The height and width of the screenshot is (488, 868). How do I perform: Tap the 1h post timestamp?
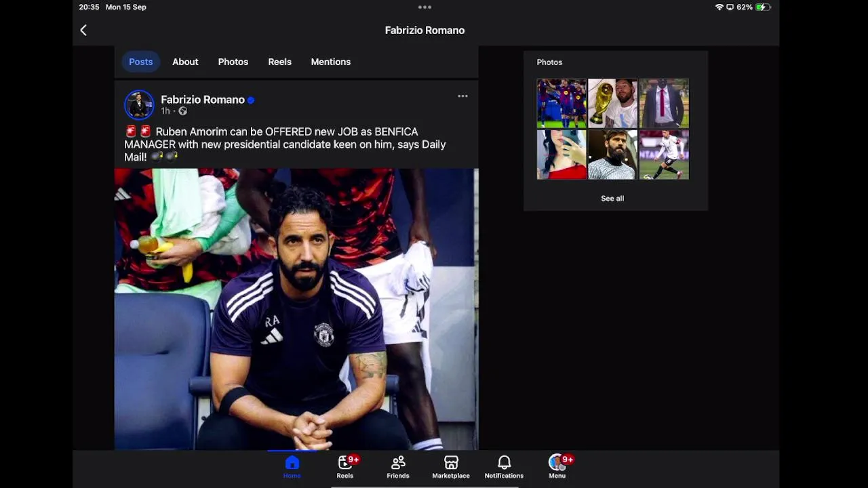[x=165, y=111]
